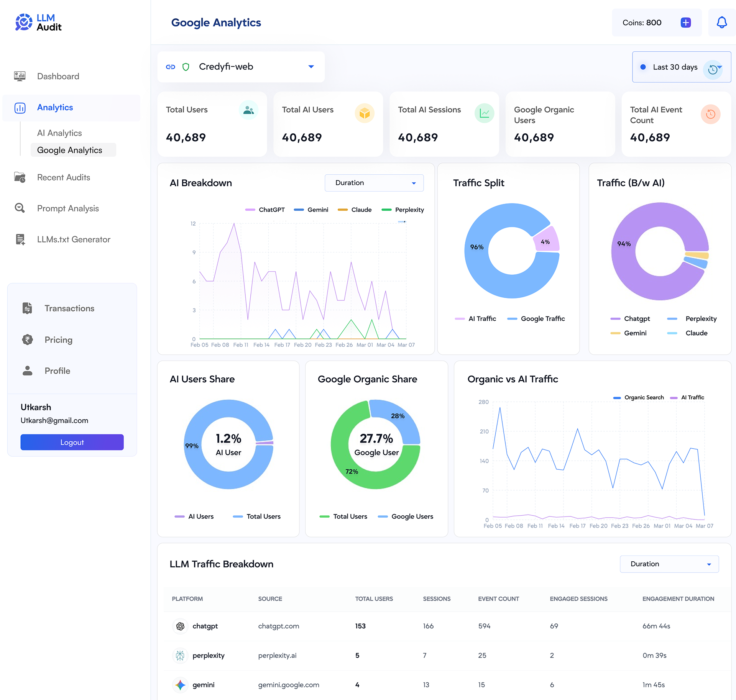Screen dimensions: 736x700
Task: Click the Profile person icon
Action: click(28, 370)
